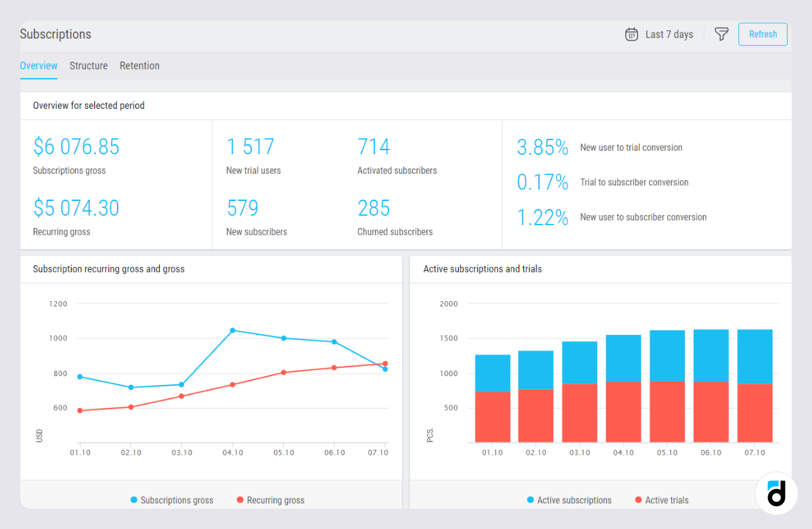Open the filter funnel icon

coord(721,34)
